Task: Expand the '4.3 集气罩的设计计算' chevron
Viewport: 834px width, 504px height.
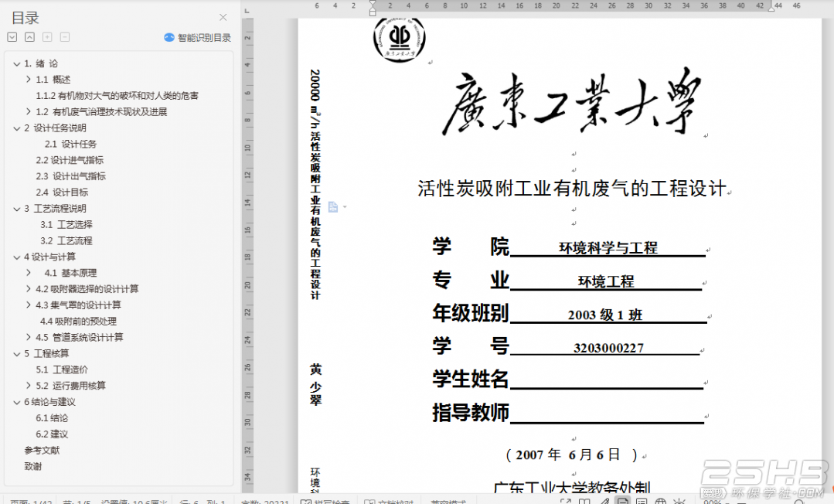Action: click(x=28, y=305)
